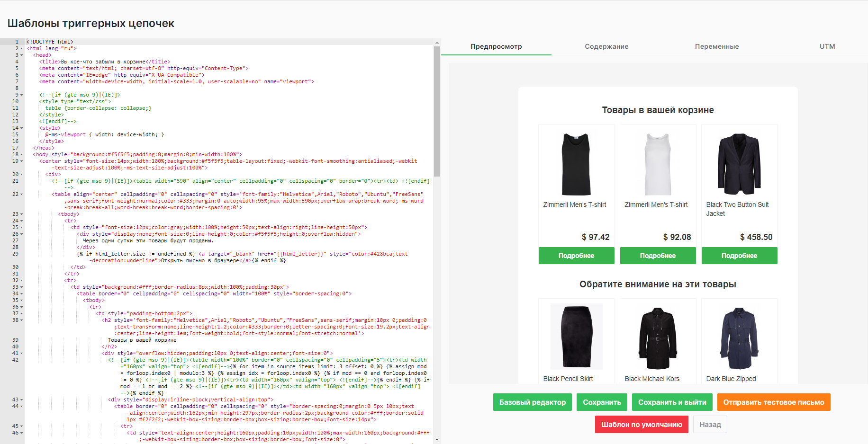Click Сохранить и выйти

tap(672, 402)
